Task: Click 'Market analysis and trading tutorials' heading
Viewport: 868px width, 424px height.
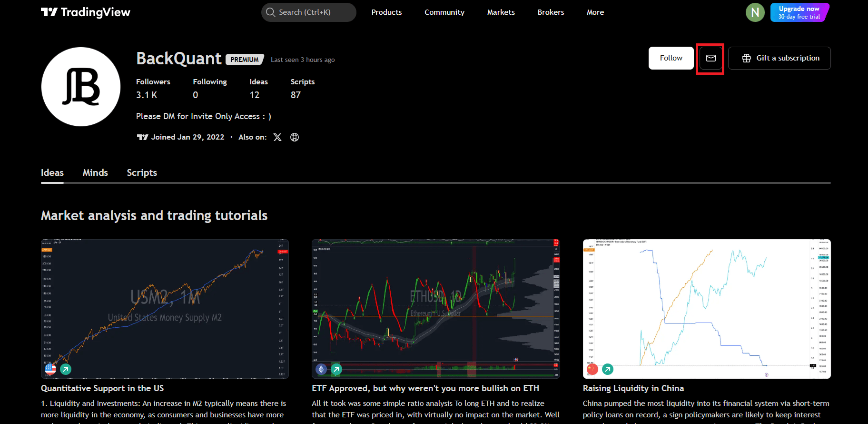Action: point(154,216)
